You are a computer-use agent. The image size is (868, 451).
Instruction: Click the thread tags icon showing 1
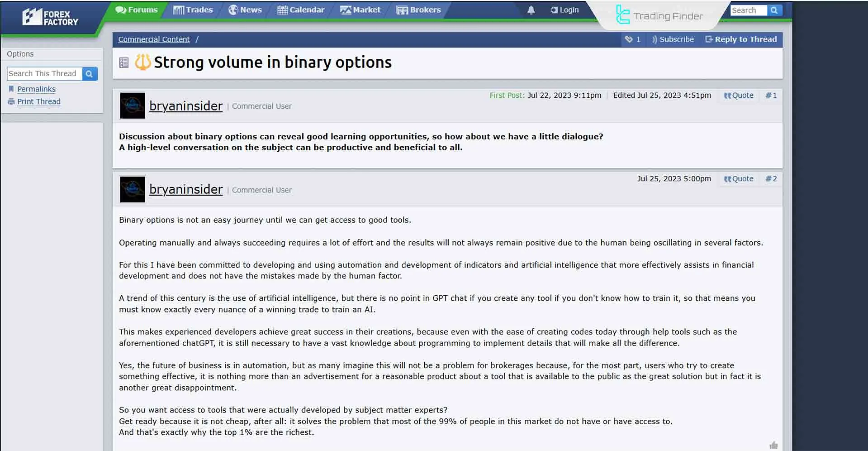click(632, 39)
